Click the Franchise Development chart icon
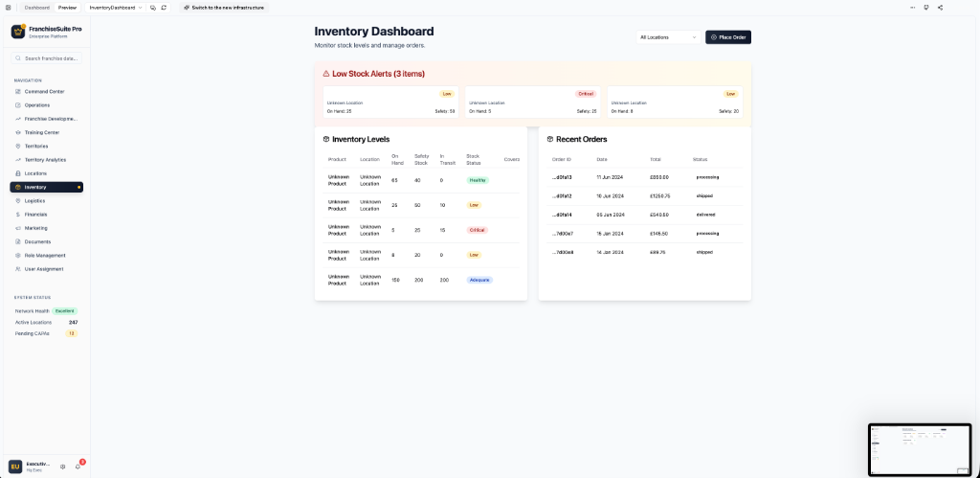980x478 pixels. point(18,119)
